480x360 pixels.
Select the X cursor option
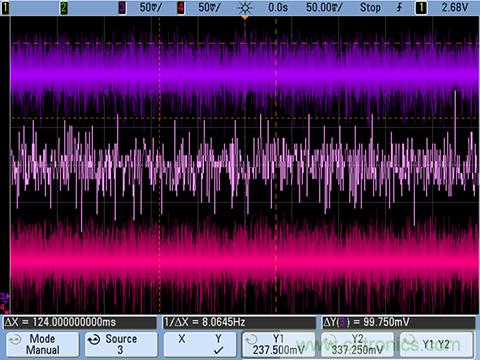[x=182, y=339]
